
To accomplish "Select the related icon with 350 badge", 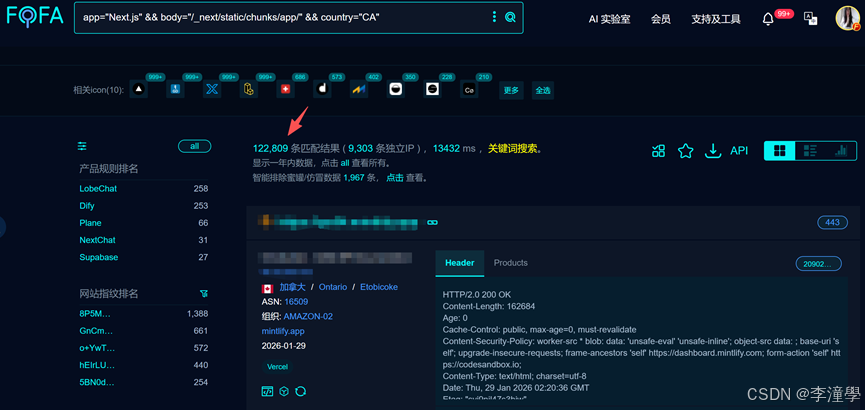I will click(x=396, y=89).
